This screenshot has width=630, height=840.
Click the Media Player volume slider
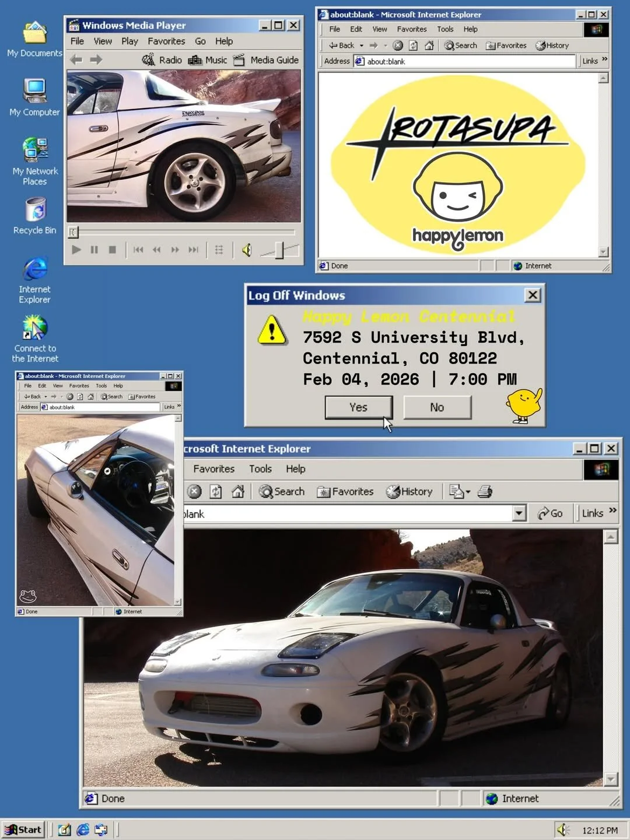coord(279,250)
